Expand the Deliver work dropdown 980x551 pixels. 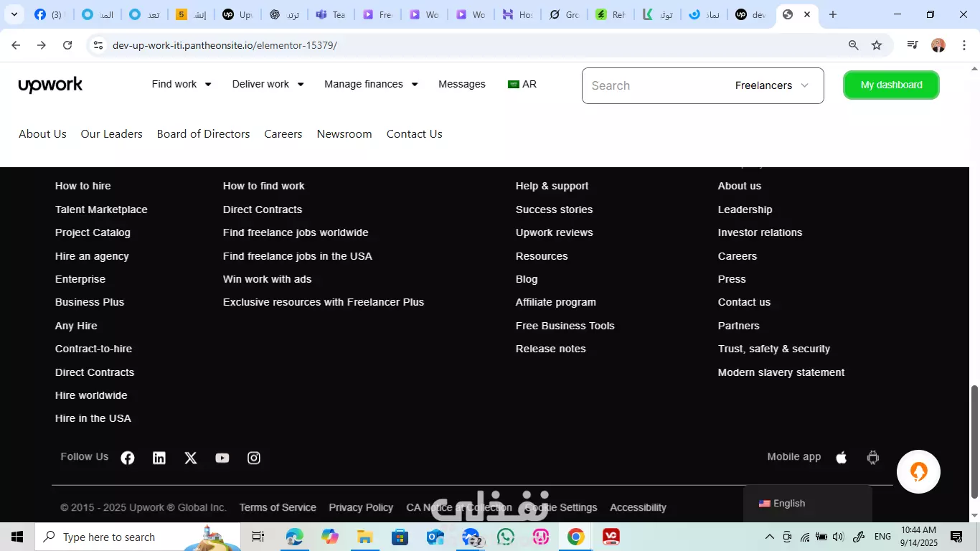pyautogui.click(x=268, y=84)
